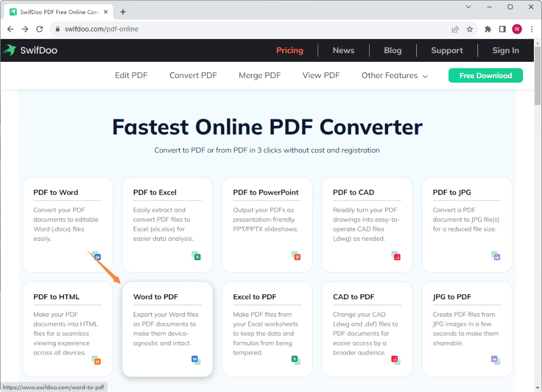Click the SwifDoo brand name text
This screenshot has width=542, height=392.
pos(38,50)
